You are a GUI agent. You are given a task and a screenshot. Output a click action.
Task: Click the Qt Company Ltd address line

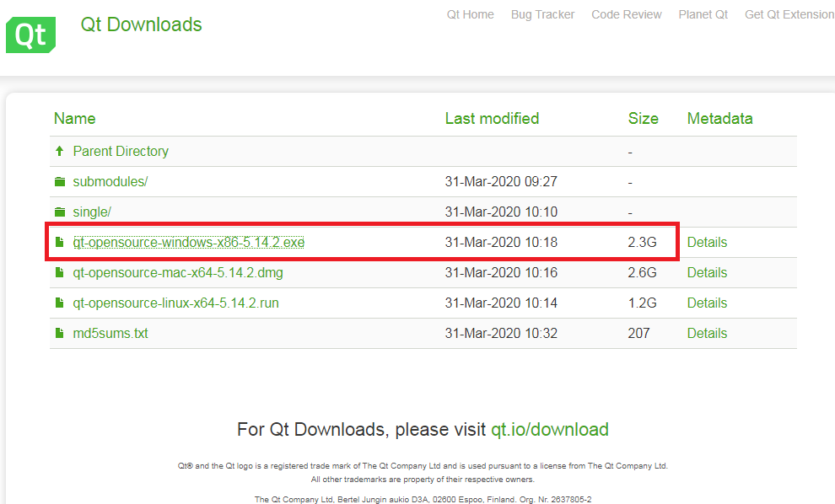[423, 499]
